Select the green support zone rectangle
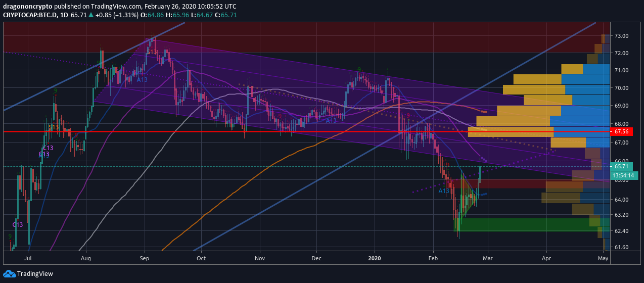The width and height of the screenshot is (644, 283). pyautogui.click(x=532, y=224)
